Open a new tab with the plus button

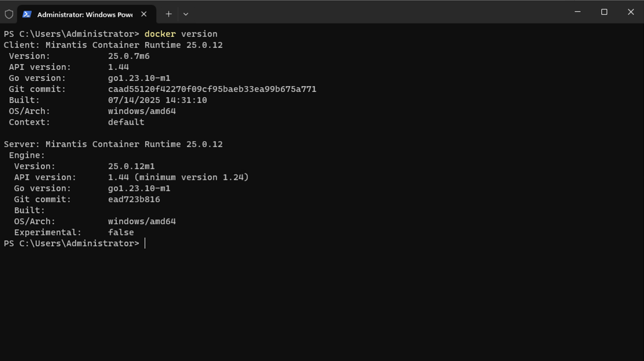pos(169,14)
